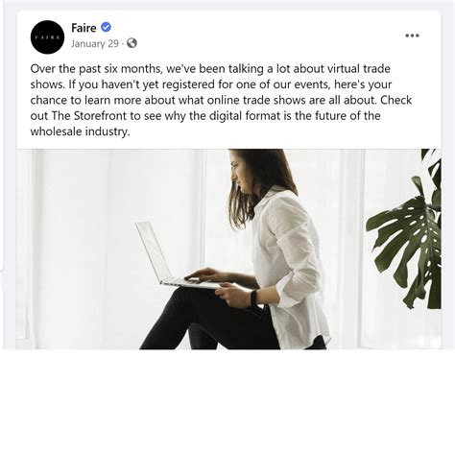Click the white FAIRE lettering inside the black logo
The width and height of the screenshot is (455, 476).
tap(47, 37)
